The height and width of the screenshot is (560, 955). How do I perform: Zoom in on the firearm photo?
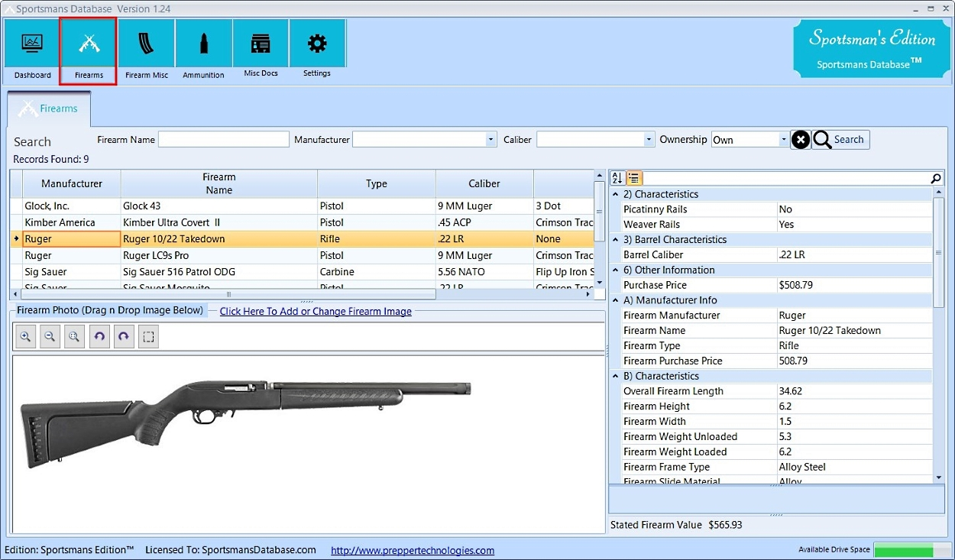click(25, 337)
